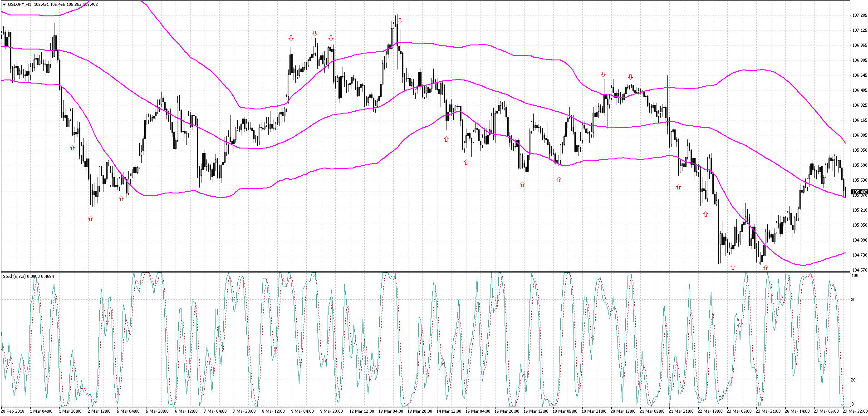The image size is (868, 416).
Task: Click the gray up arrow under the 14 Mar 12:00 candle
Action: coord(446,139)
